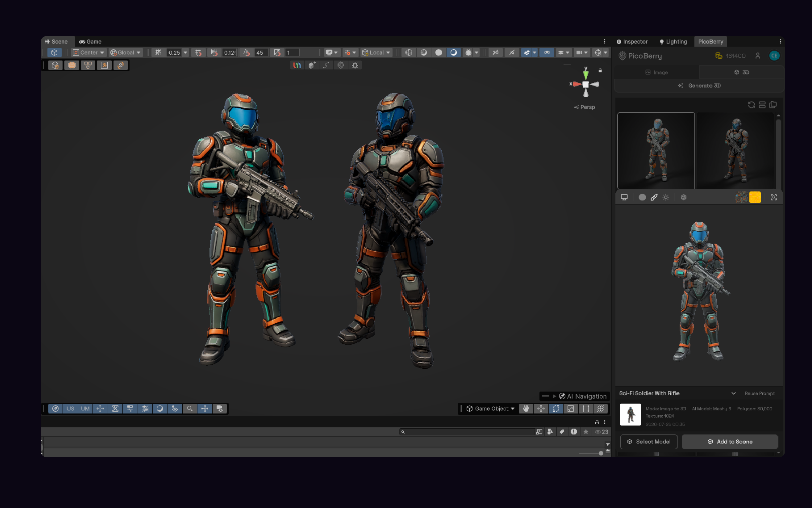The width and height of the screenshot is (812, 508).
Task: Toggle the lock on the scene gizmo
Action: (x=600, y=70)
